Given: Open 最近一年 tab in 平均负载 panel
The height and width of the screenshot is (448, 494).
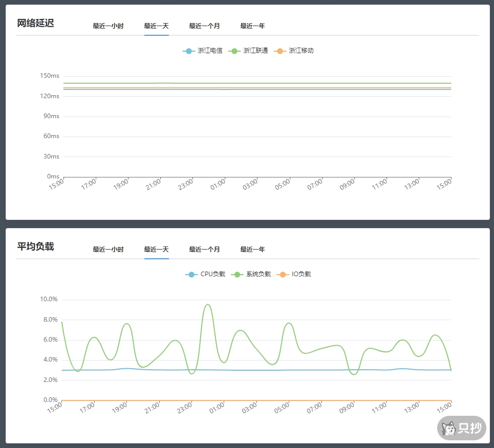Looking at the screenshot, I should click(x=252, y=250).
